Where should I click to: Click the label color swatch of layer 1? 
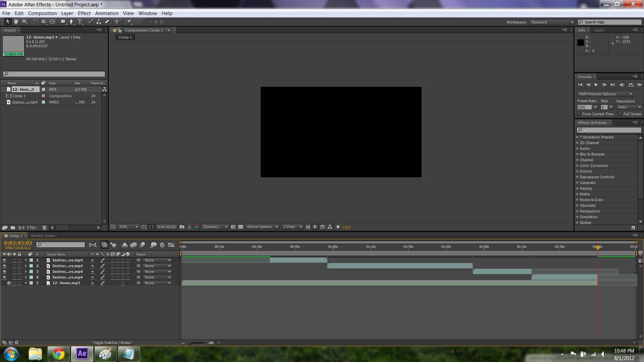(31, 260)
